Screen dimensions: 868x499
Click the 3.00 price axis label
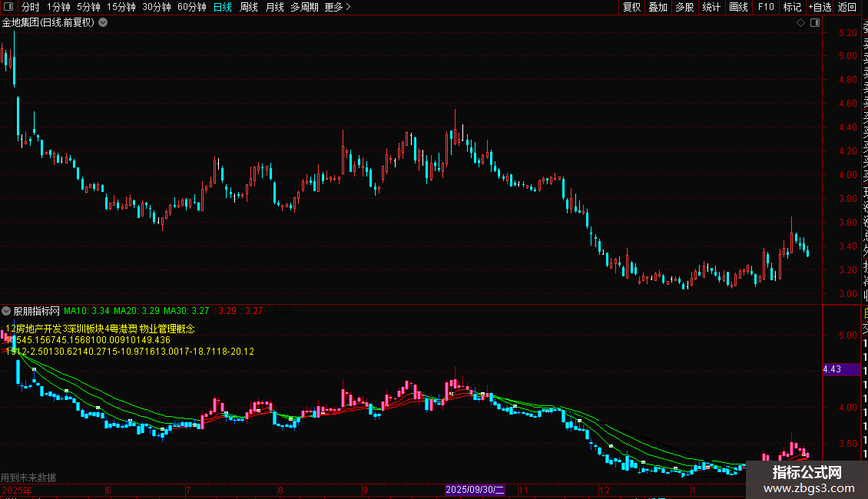click(847, 294)
